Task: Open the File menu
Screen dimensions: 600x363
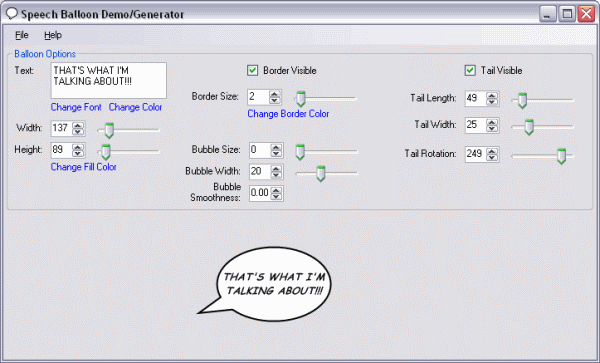Action: click(x=22, y=35)
